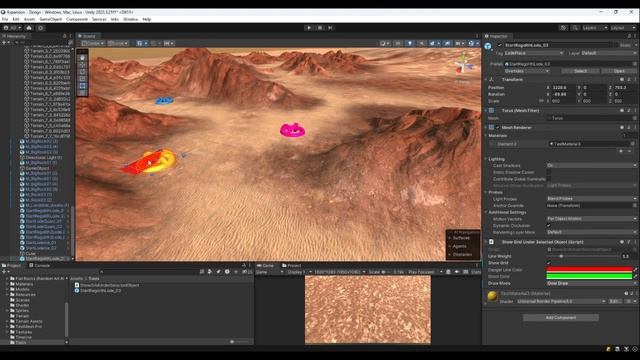Pick color with red swatch eyedropper

[635, 270]
